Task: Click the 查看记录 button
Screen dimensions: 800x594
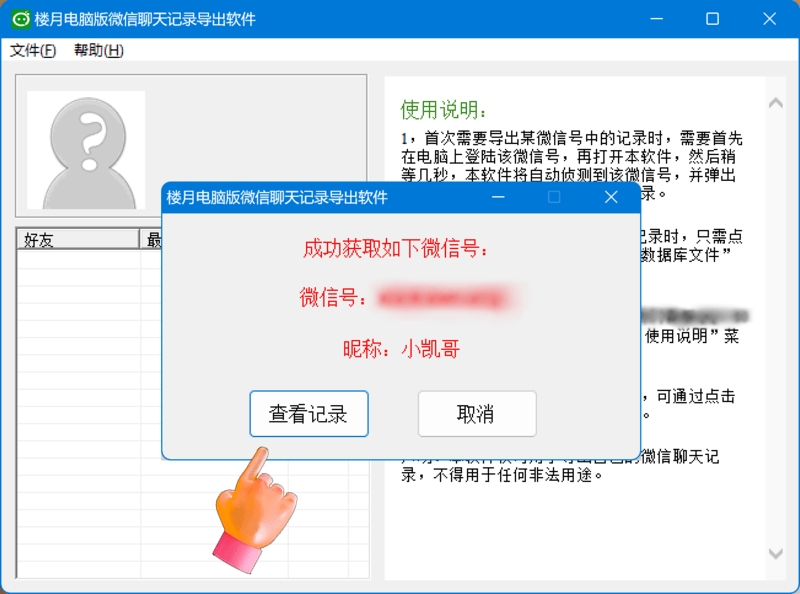Action: (309, 414)
